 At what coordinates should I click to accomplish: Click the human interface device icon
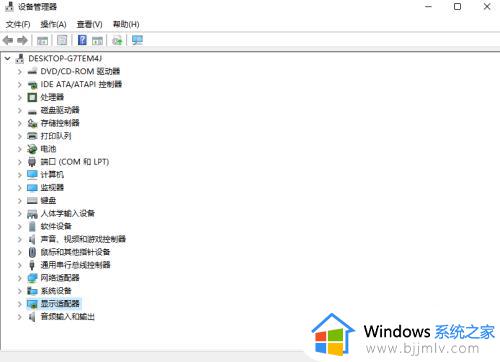click(32, 214)
